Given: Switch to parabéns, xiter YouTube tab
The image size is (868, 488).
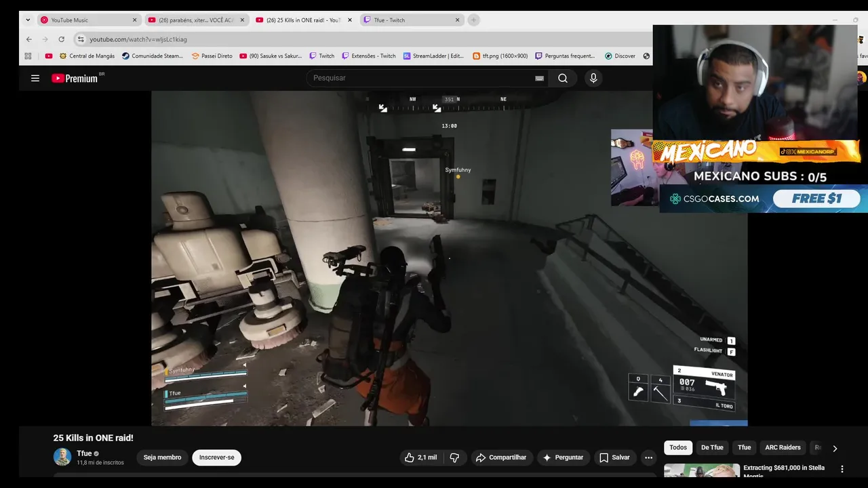Looking at the screenshot, I should (196, 20).
